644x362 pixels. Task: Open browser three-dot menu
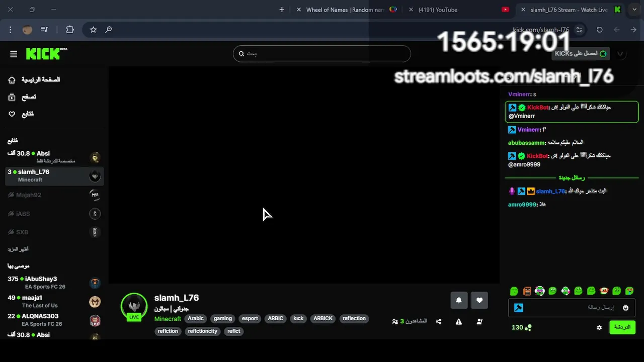click(10, 30)
